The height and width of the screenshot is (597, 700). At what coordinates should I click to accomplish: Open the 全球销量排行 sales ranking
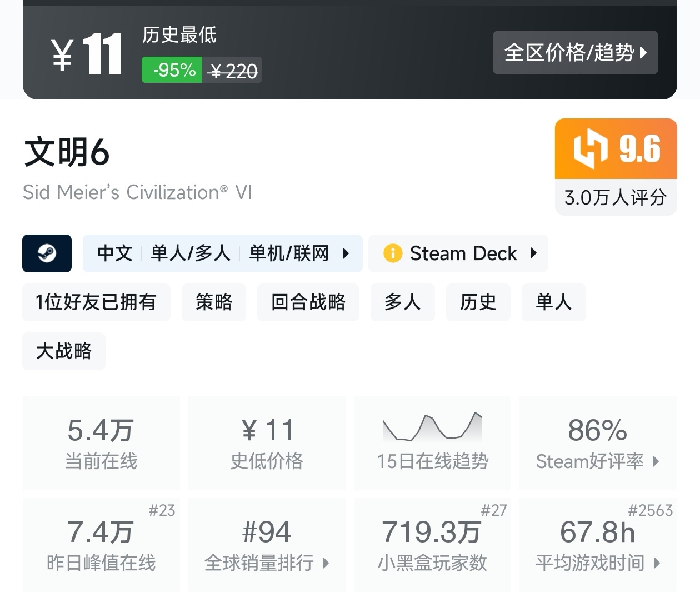click(x=267, y=563)
